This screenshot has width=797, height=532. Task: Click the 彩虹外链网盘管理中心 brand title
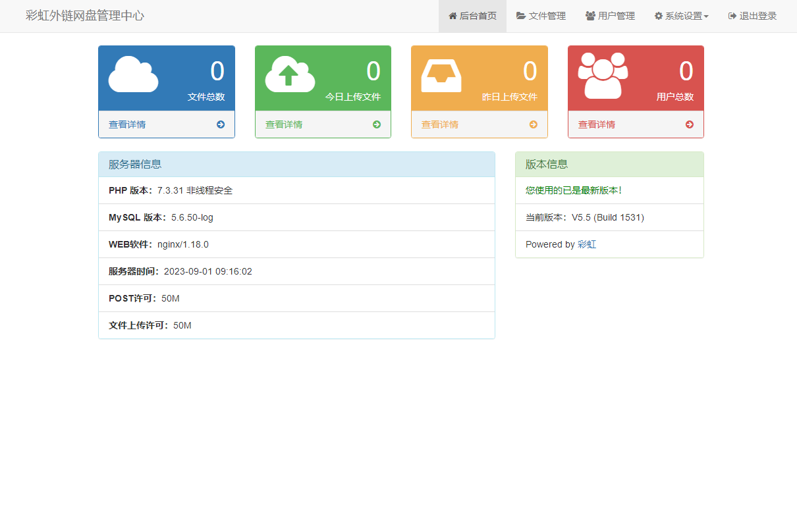tap(85, 16)
